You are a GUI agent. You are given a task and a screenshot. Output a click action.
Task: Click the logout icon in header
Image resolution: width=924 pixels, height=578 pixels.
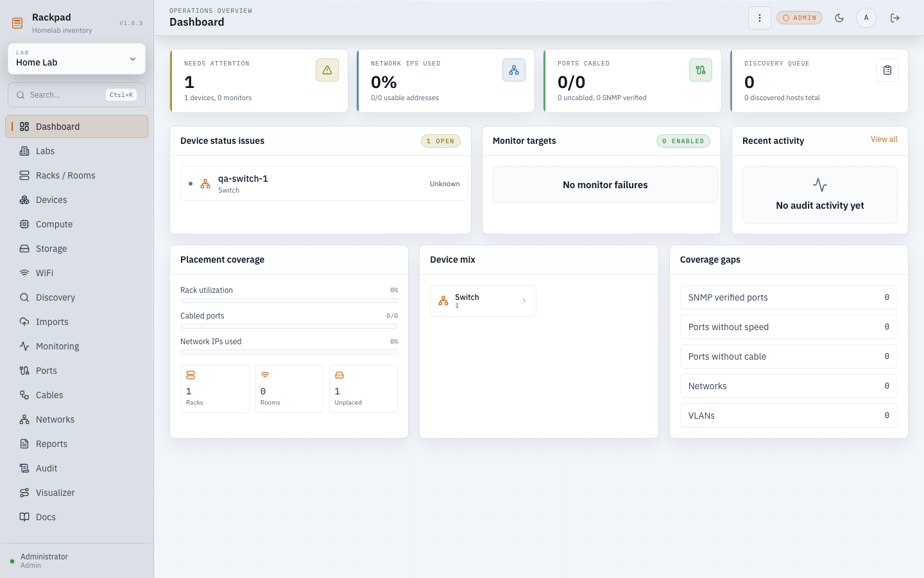pos(895,18)
